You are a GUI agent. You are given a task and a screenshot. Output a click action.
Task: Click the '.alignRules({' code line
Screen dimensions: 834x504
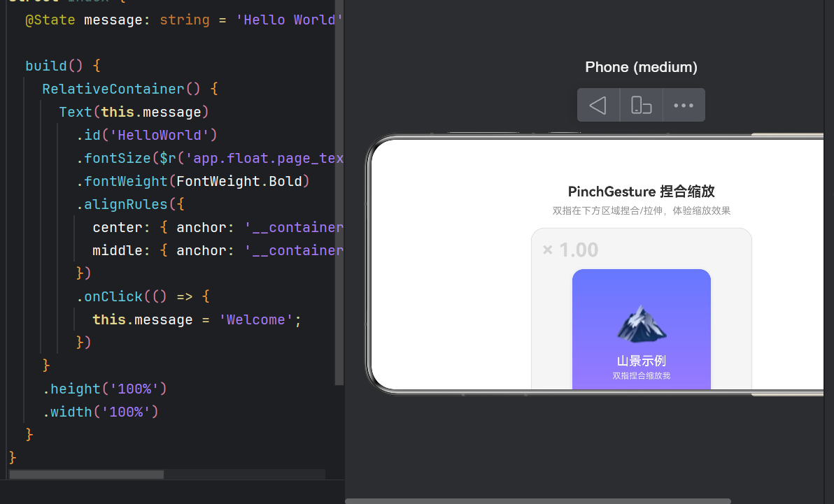(x=130, y=204)
